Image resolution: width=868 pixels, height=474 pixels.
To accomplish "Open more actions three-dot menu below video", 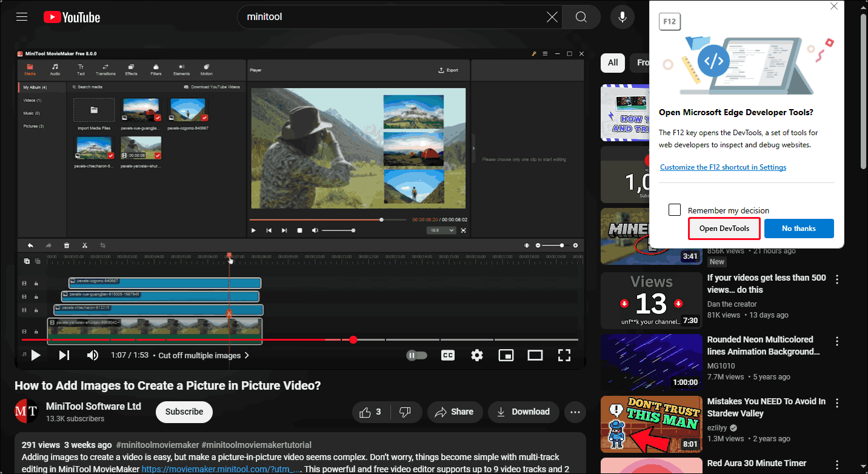I will pos(575,412).
